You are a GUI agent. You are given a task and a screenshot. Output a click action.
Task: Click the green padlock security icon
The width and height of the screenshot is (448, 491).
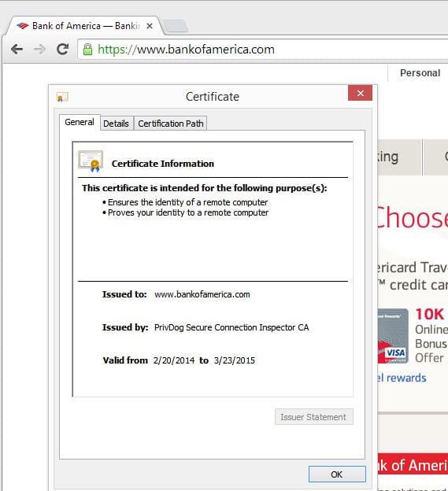pyautogui.click(x=87, y=50)
